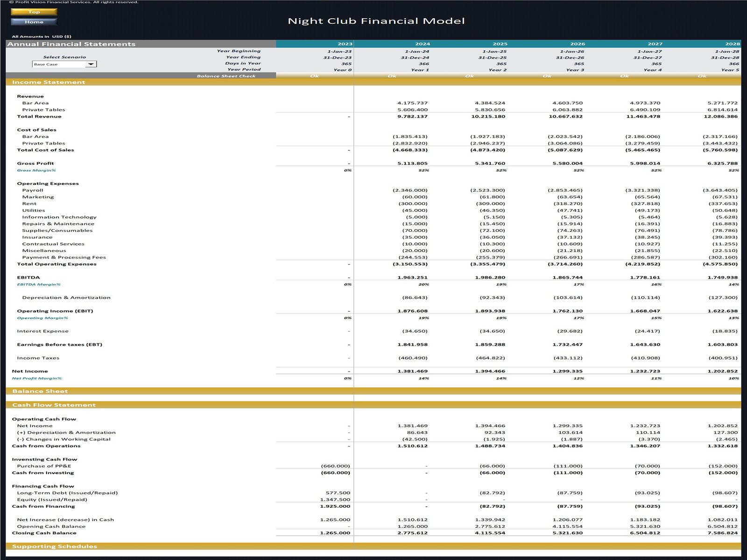Click the Income Statement section header
The image size is (747, 560).
click(x=49, y=82)
